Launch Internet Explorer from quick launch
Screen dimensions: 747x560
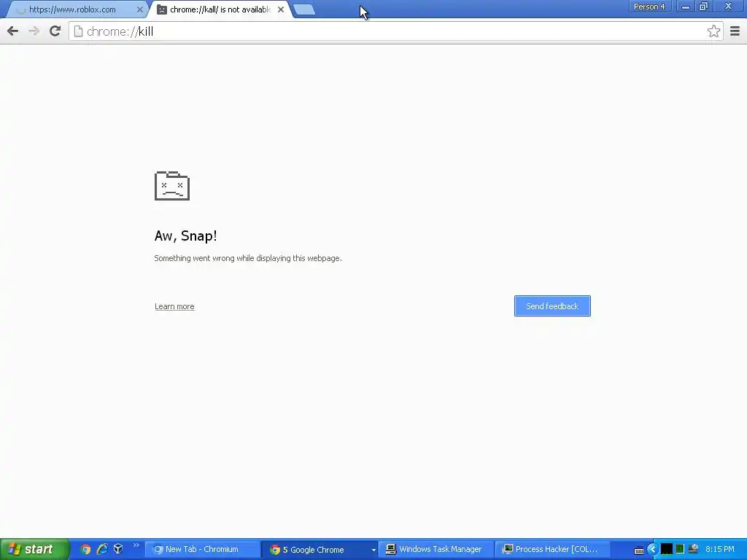point(102,550)
